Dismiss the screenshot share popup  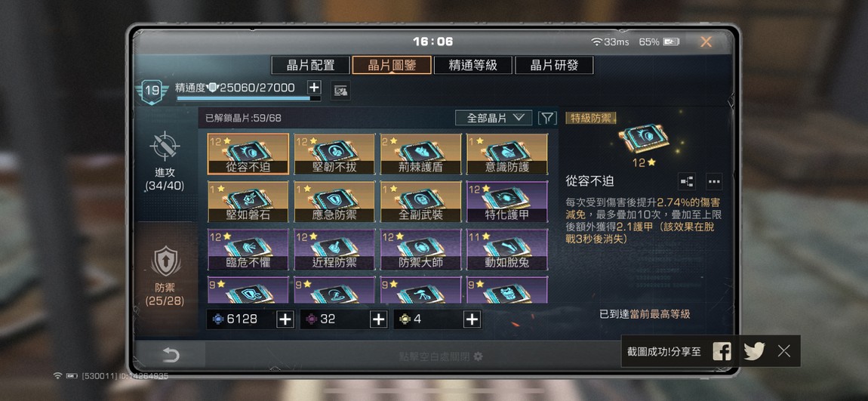pos(784,350)
